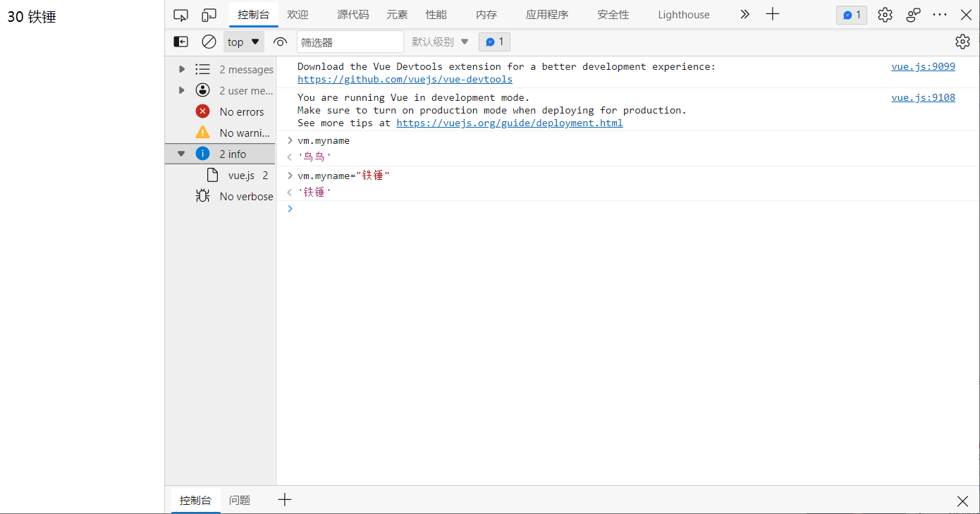The width and height of the screenshot is (980, 514).
Task: Open the 默认级别 log level dropdown
Action: [x=441, y=42]
